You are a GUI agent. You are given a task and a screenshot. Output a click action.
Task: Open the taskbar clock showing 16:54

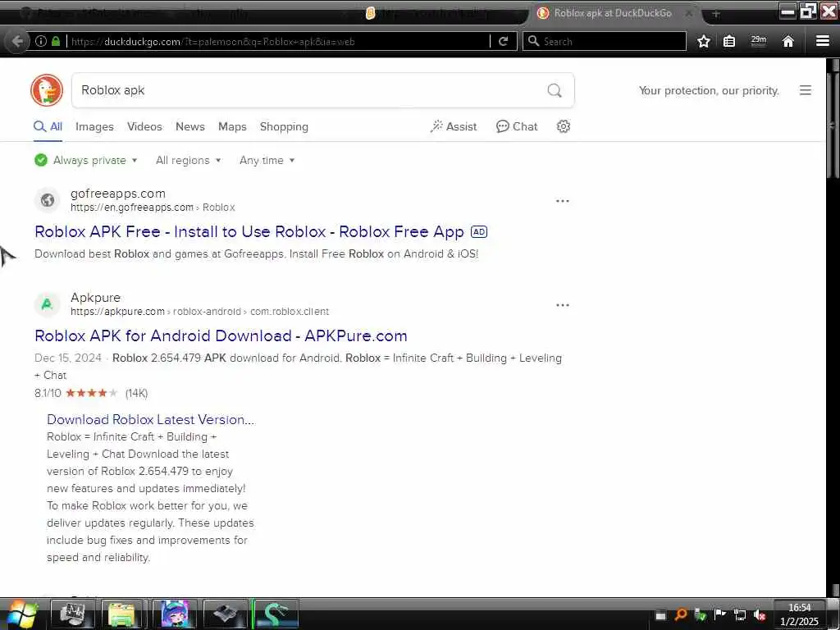coord(799,614)
